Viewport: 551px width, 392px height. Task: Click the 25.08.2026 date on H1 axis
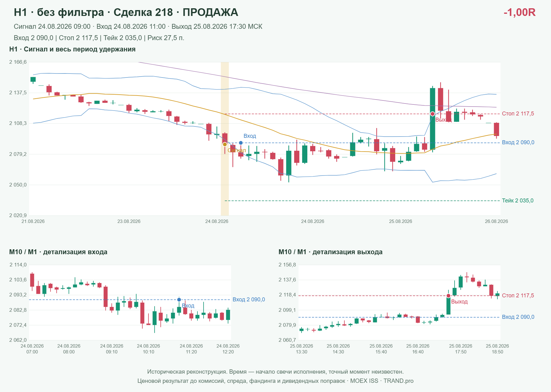click(400, 221)
